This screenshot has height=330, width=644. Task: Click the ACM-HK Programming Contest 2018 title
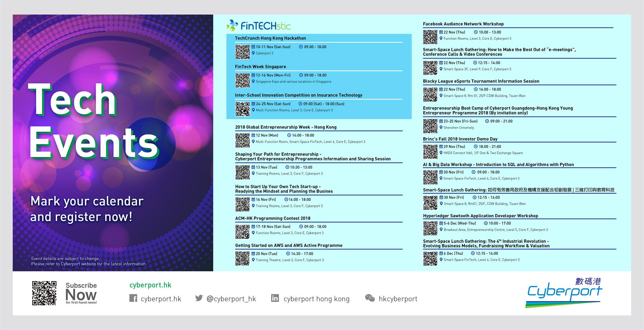point(273,218)
